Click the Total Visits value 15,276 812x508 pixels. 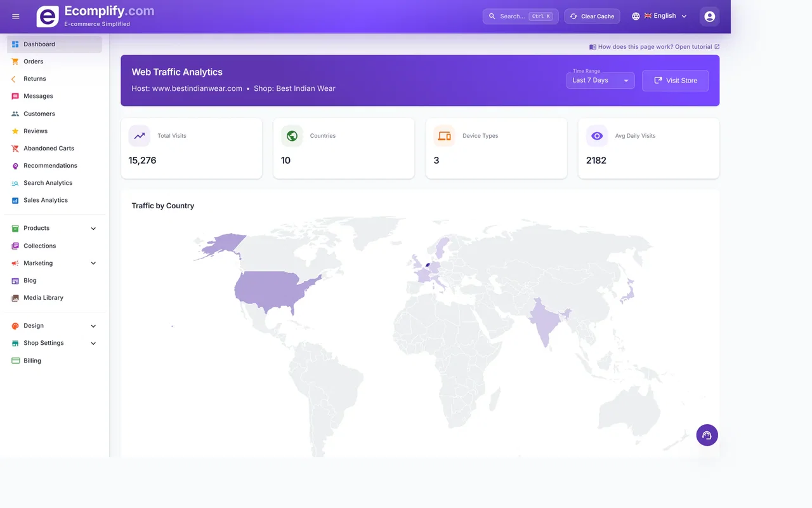(142, 161)
